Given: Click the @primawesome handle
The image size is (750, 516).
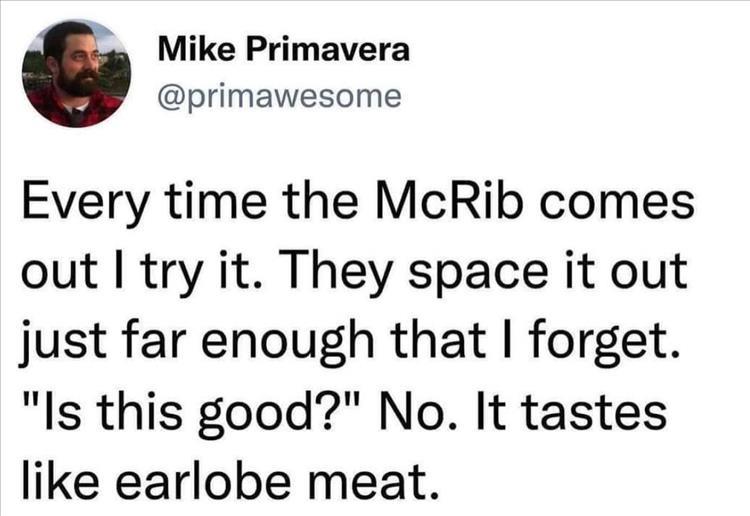Looking at the screenshot, I should 279,96.
